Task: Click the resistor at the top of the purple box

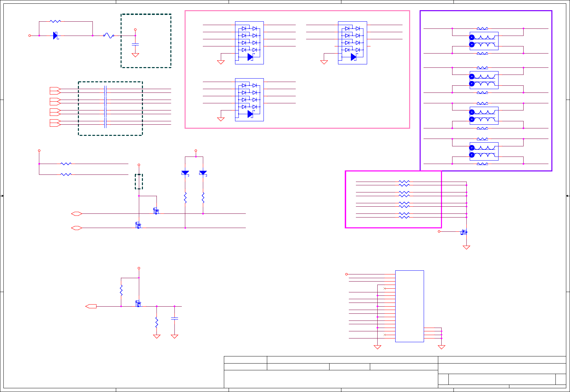Action: (x=482, y=28)
